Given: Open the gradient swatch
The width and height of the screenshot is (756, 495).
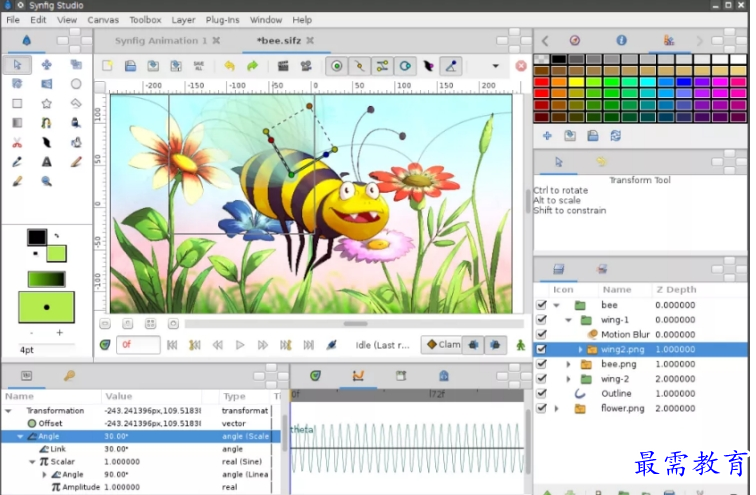Looking at the screenshot, I should 46,279.
